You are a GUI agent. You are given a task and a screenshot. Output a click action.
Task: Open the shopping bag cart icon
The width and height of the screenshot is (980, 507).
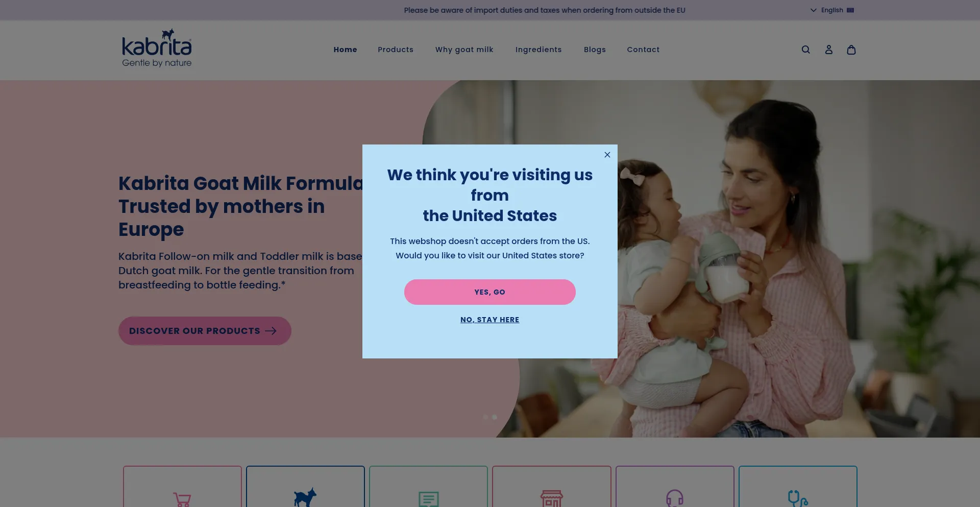851,50
